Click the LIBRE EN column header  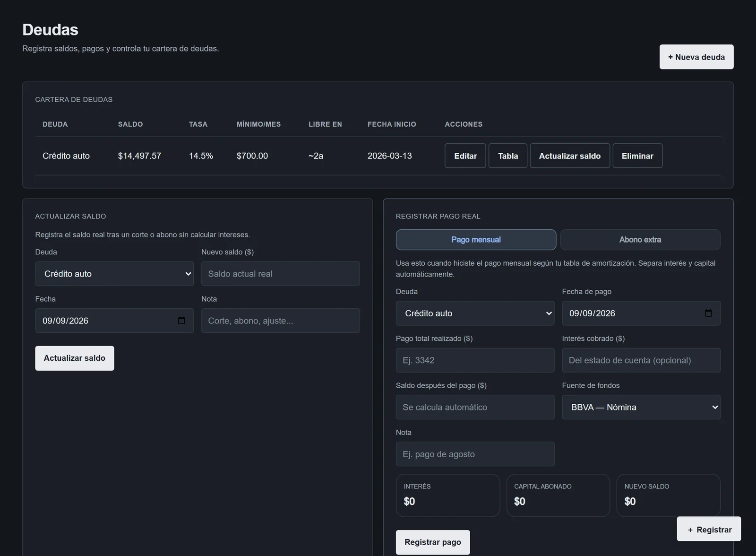click(x=325, y=124)
